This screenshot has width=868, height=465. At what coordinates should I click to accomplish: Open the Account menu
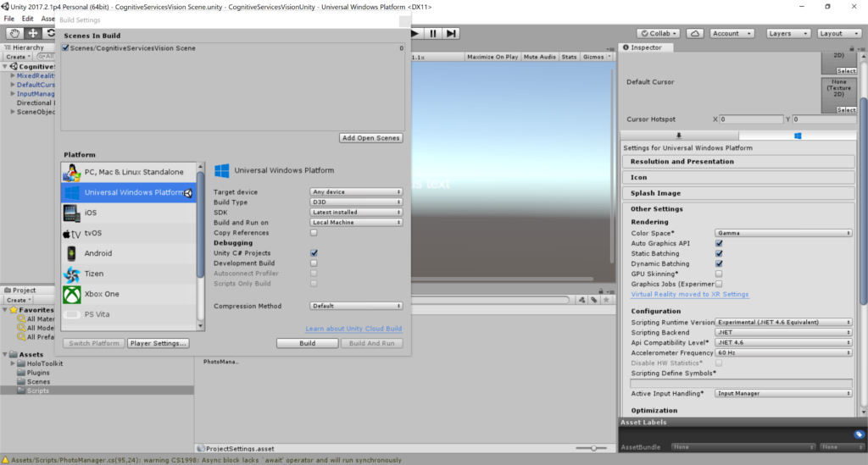pos(732,33)
